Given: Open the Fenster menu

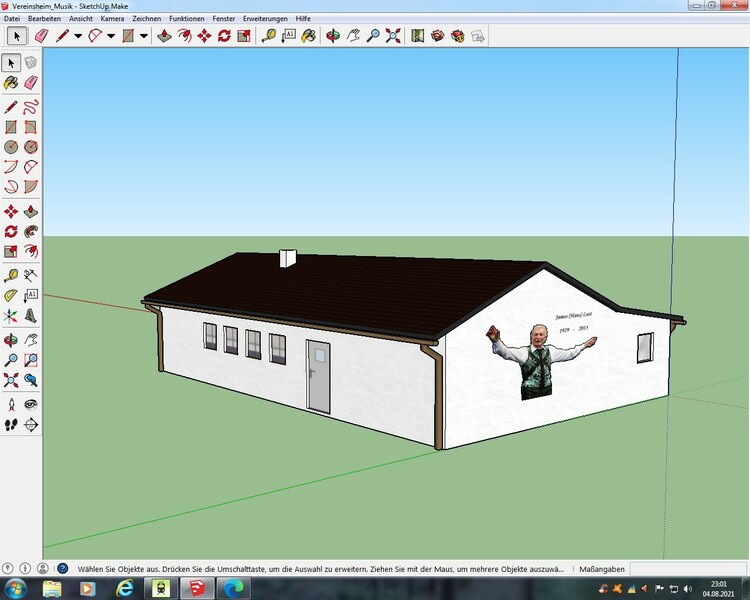Looking at the screenshot, I should 224,19.
